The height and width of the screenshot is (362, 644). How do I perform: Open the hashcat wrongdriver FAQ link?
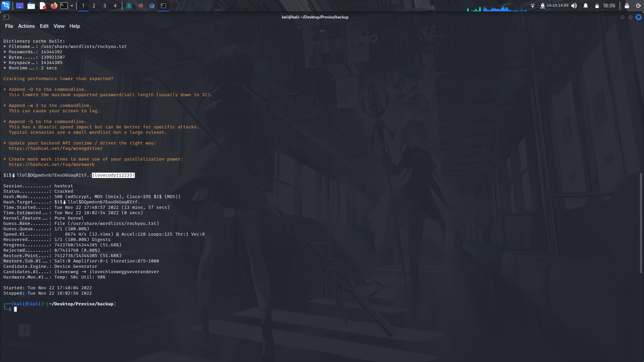pyautogui.click(x=56, y=148)
